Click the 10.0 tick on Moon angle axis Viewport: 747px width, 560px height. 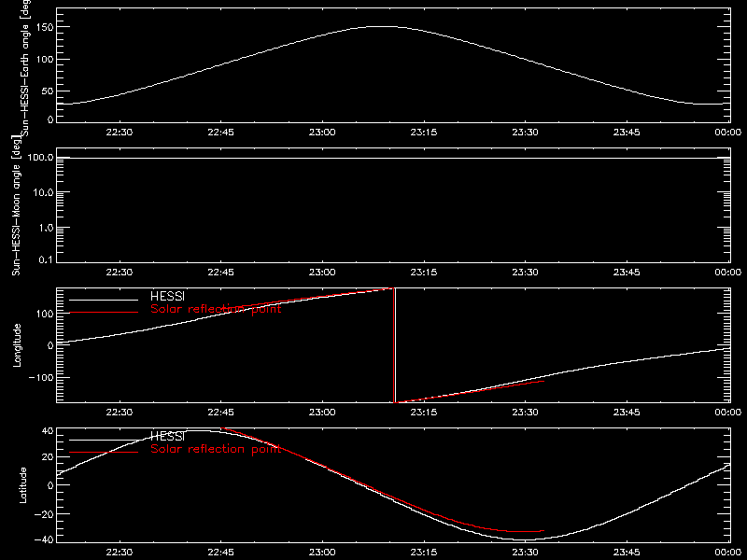[43, 192]
